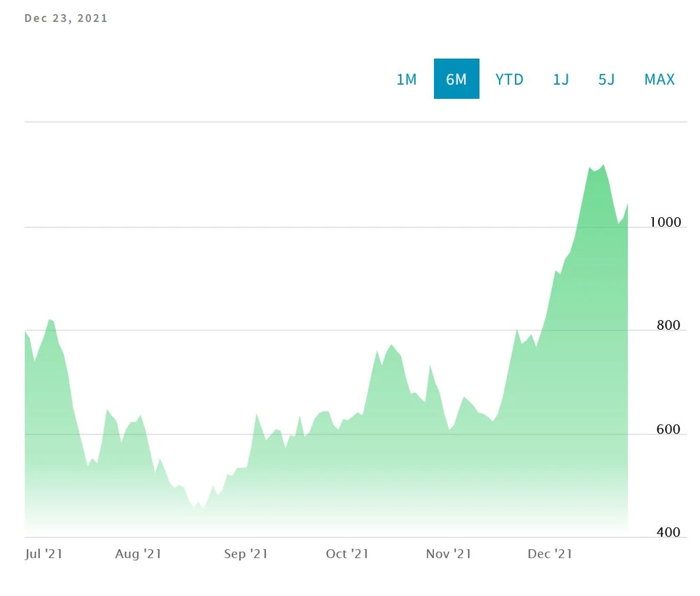Click the Oct '21 axis label
Image resolution: width=700 pixels, height=596 pixels.
347,554
